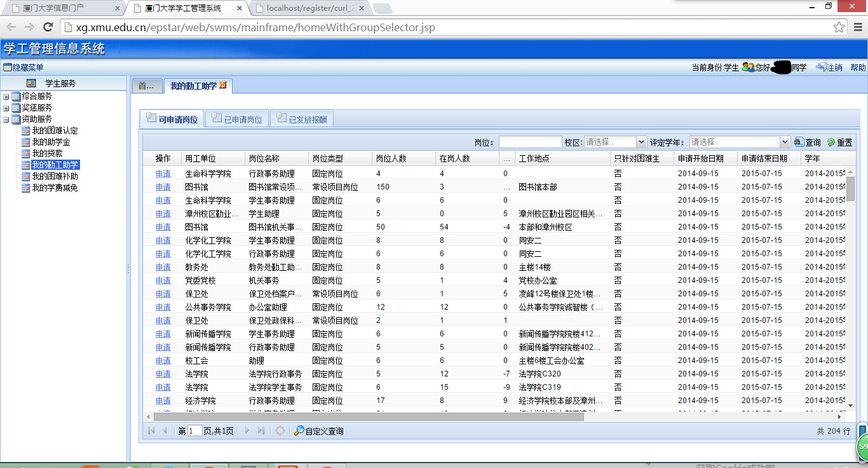Switch to the 首... home tab
This screenshot has height=468, width=868.
(x=146, y=86)
